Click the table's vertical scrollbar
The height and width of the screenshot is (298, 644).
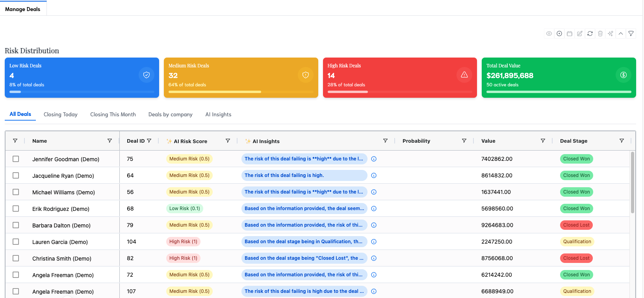pyautogui.click(x=633, y=182)
